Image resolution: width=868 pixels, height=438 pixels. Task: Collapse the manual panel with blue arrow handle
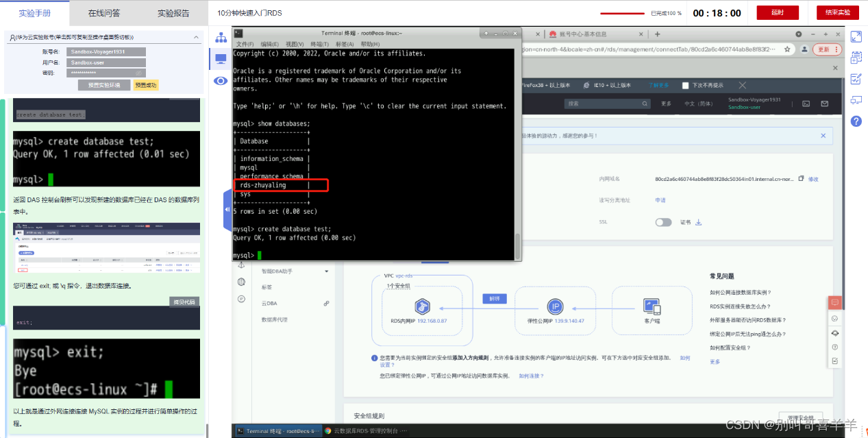coord(227,210)
